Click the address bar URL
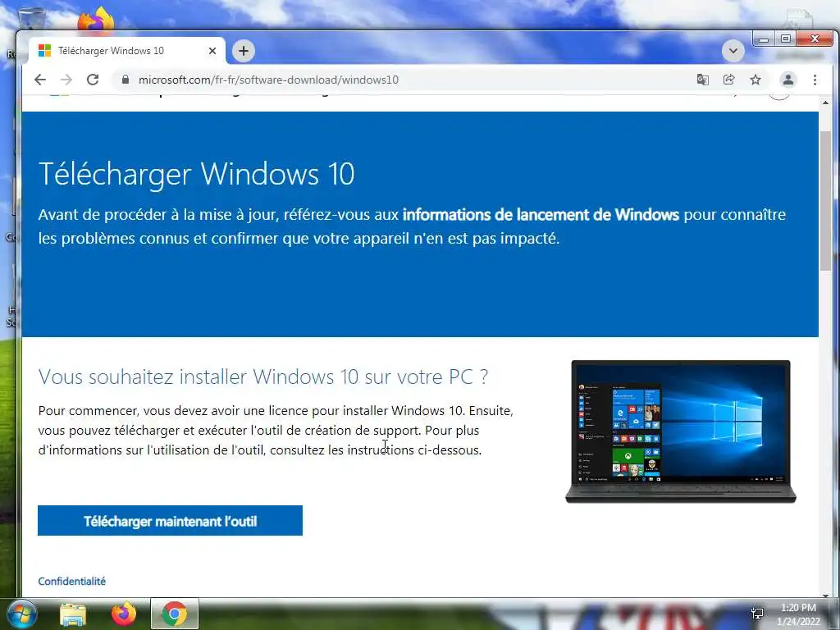 coord(268,80)
